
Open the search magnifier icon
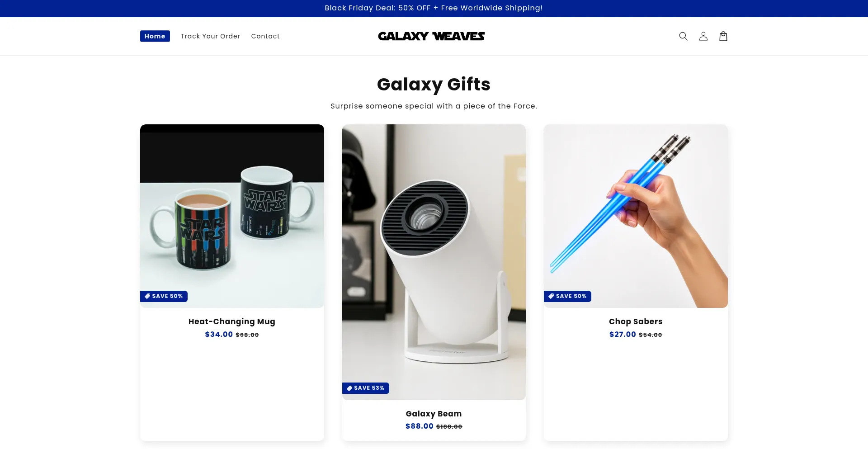683,36
